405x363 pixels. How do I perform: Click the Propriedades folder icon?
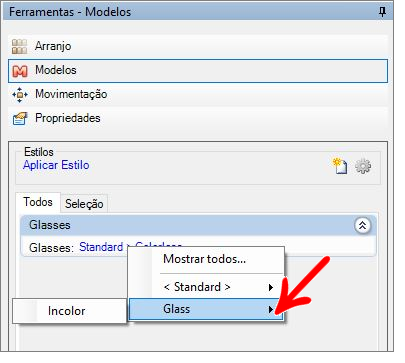(20, 118)
